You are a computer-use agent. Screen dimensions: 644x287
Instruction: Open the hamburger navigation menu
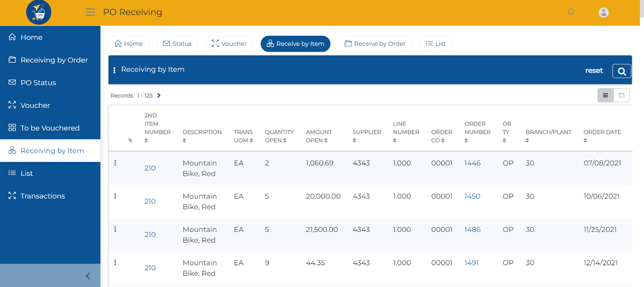[x=90, y=12]
